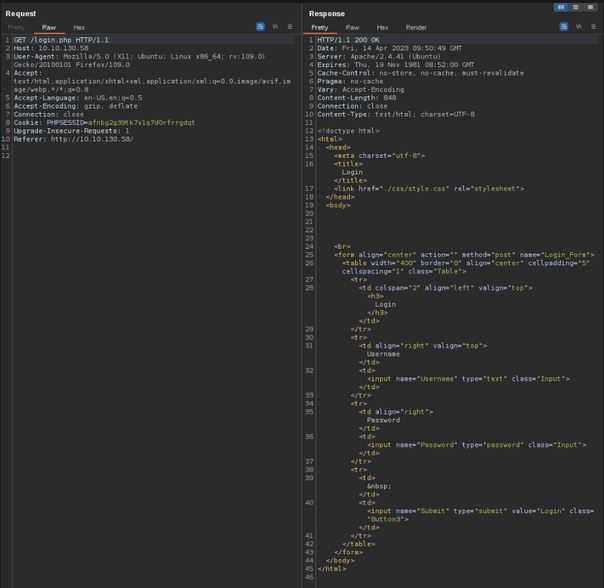Click the Password input tag line
This screenshot has height=588, width=604.
(x=476, y=445)
